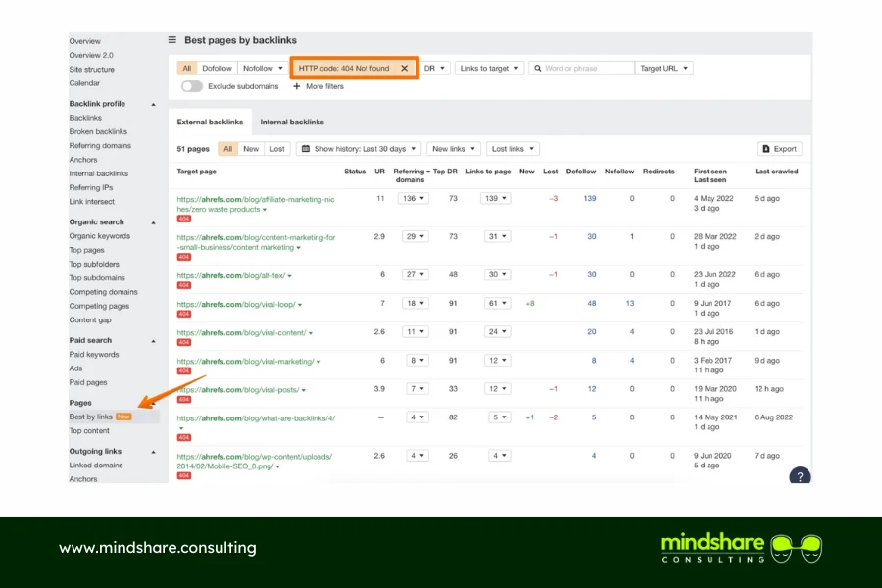This screenshot has width=882, height=588.
Task: Open Paid keywords in the sidebar
Action: 94,355
